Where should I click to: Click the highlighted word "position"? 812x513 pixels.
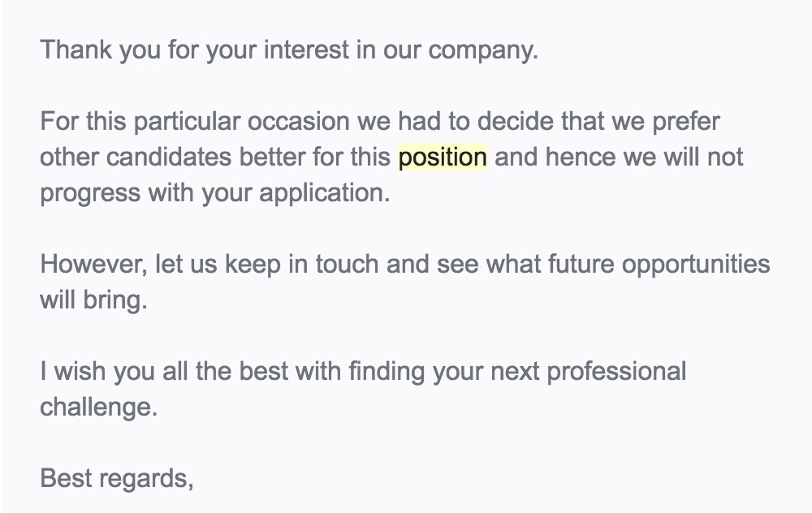click(x=443, y=157)
